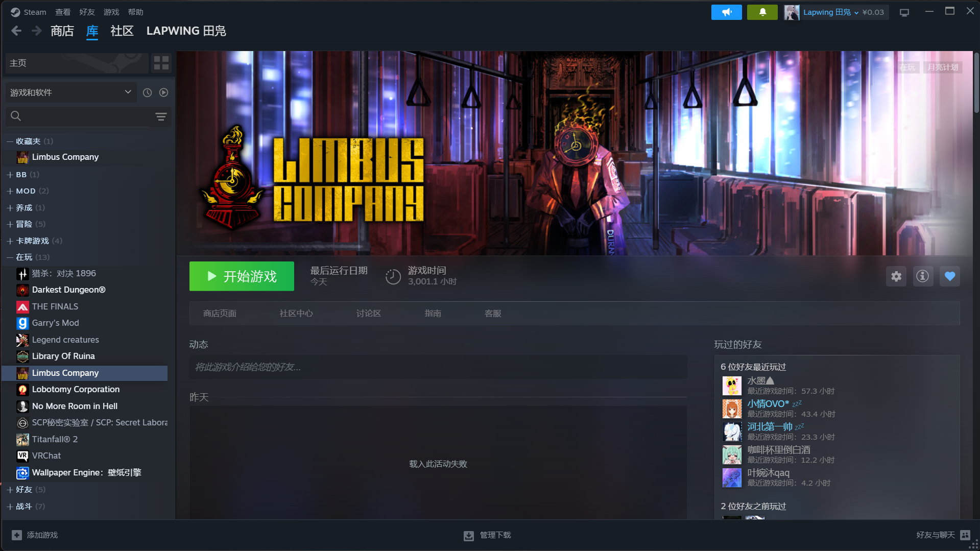
Task: Open advanced filter options icon
Action: 161,116
